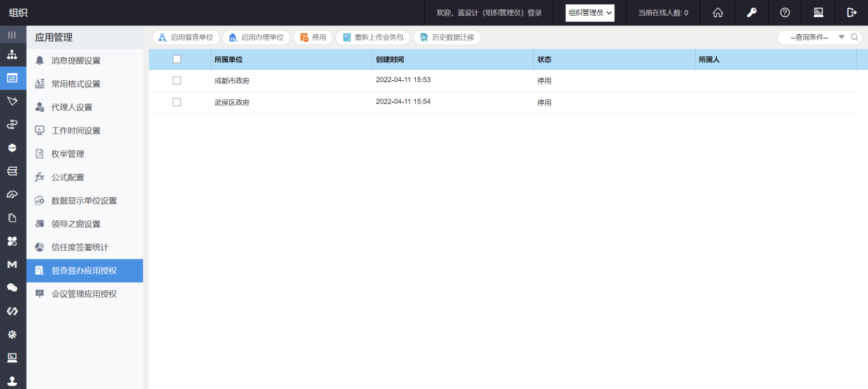
Task: Open the organization tree icon in sidebar
Action: coord(12,55)
